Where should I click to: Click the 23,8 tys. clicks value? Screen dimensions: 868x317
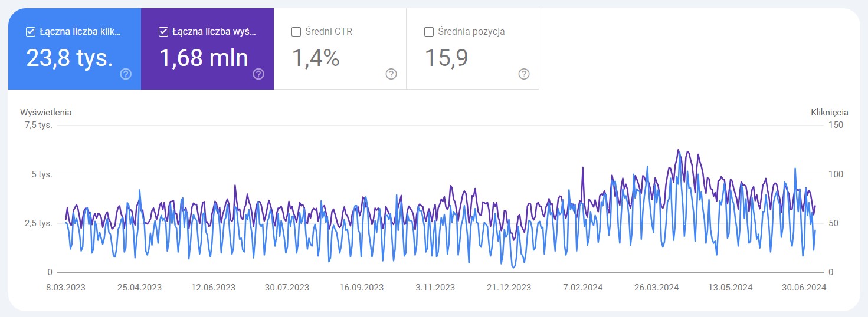pos(70,58)
